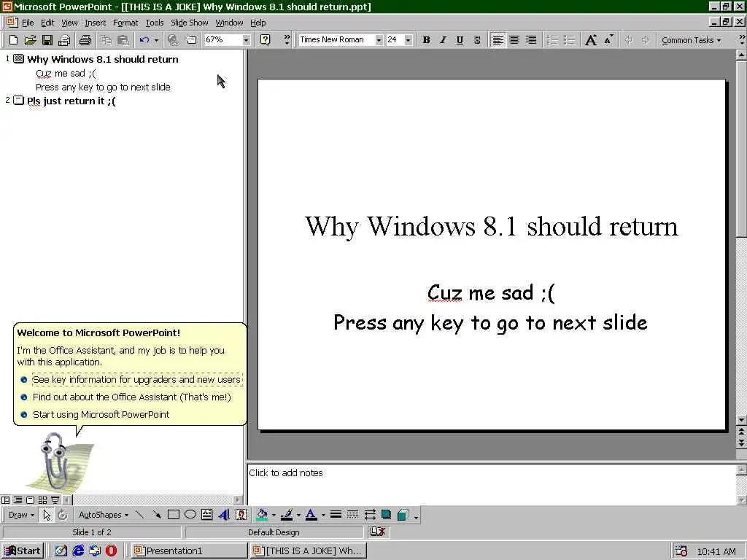Open the File menu
The height and width of the screenshot is (560, 747).
click(x=28, y=23)
